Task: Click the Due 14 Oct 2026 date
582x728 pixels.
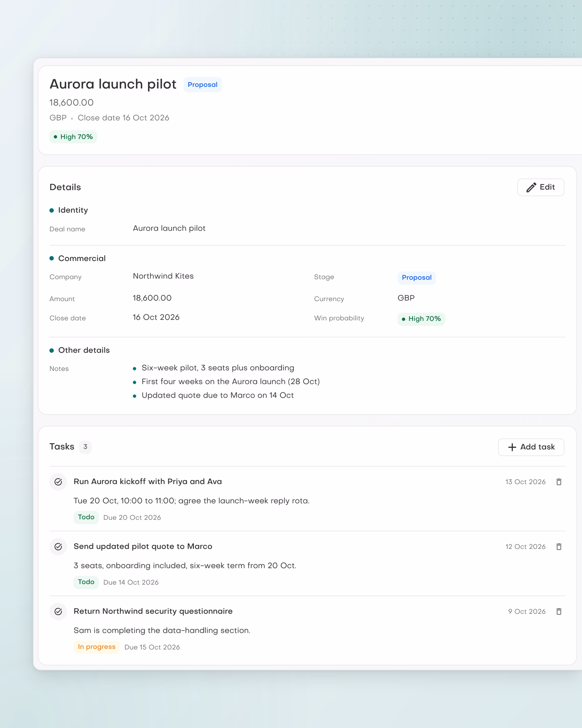Action: (131, 582)
